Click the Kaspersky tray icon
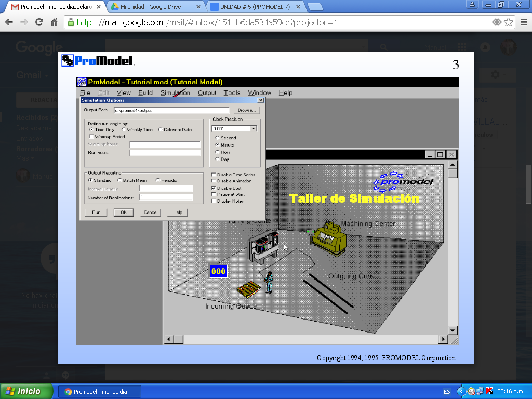The width and height of the screenshot is (532, 399). [489, 391]
